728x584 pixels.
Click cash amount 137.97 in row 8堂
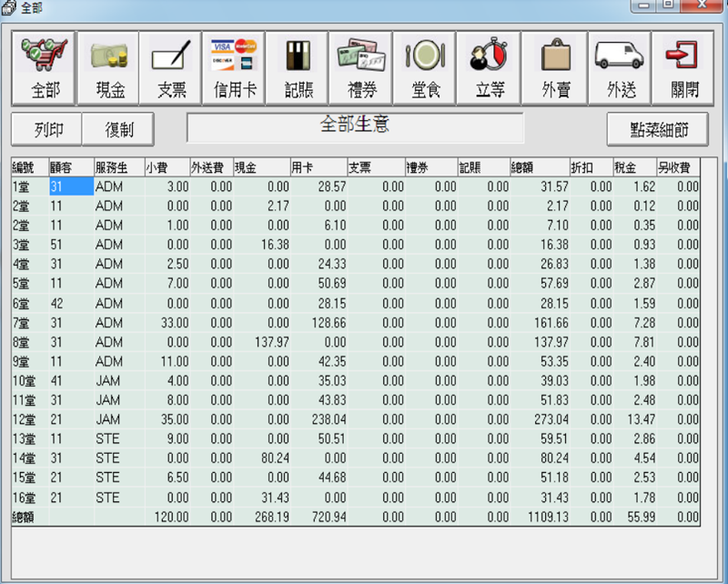[x=262, y=342]
